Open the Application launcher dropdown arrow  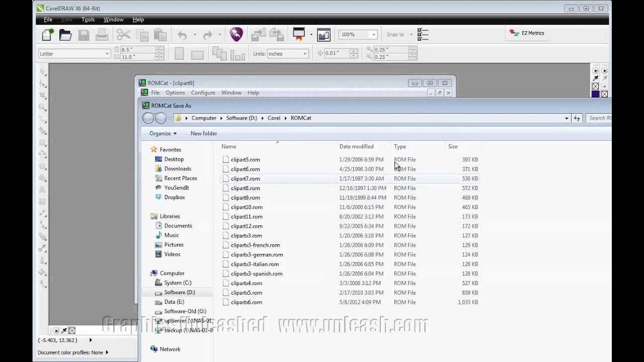(311, 35)
